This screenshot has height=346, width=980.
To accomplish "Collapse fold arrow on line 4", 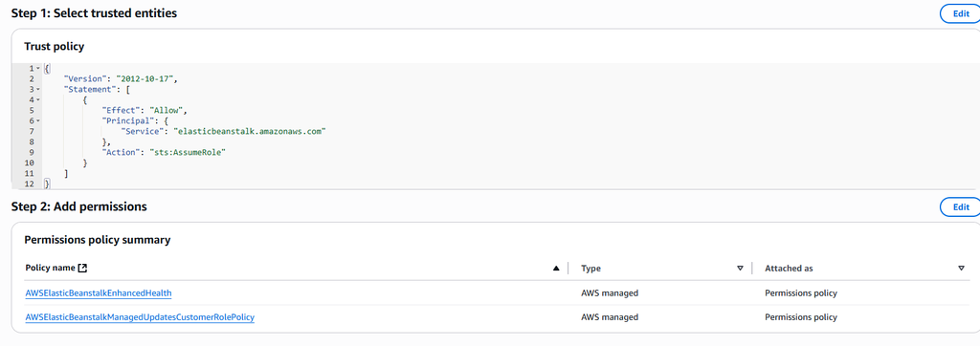I will coord(38,100).
